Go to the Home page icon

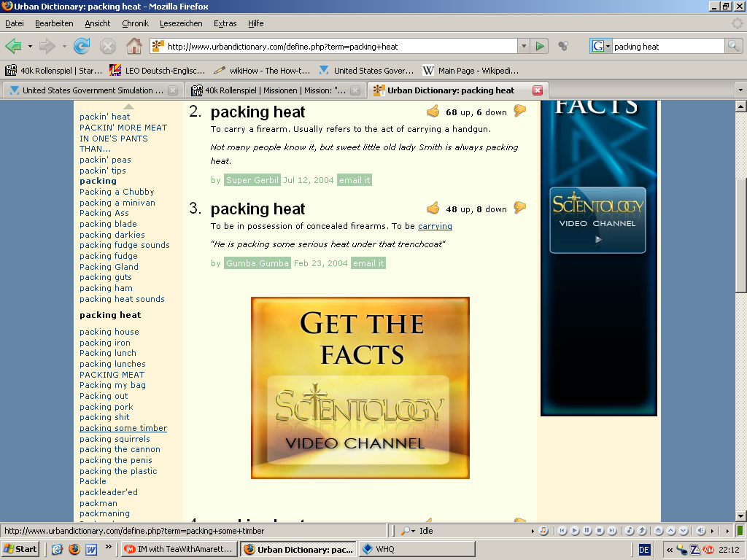pyautogui.click(x=134, y=46)
